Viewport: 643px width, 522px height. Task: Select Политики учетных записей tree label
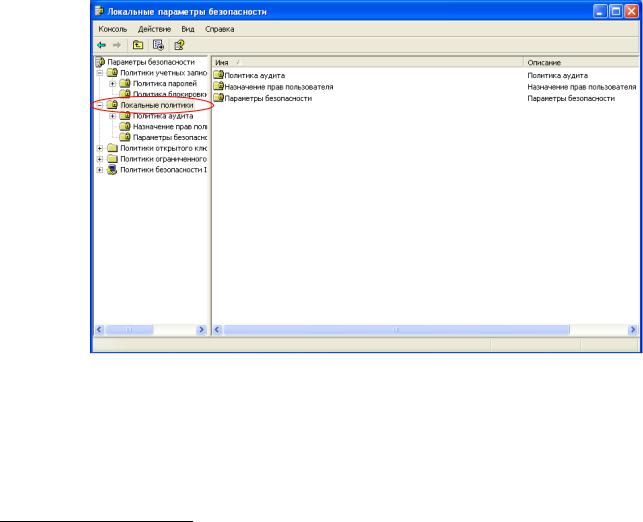[163, 73]
